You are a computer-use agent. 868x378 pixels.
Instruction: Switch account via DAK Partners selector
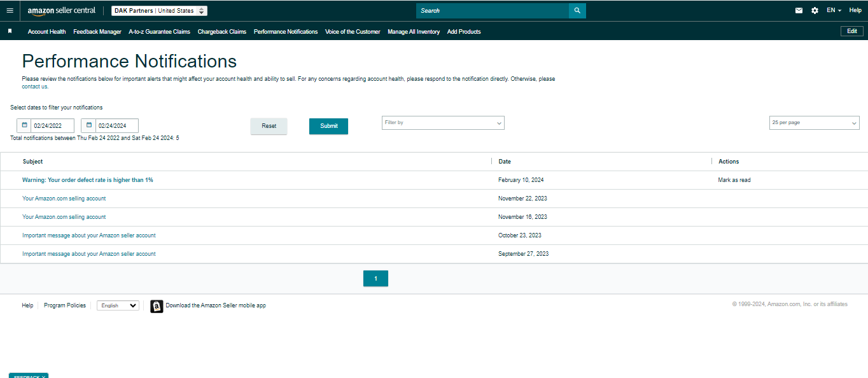pyautogui.click(x=159, y=11)
